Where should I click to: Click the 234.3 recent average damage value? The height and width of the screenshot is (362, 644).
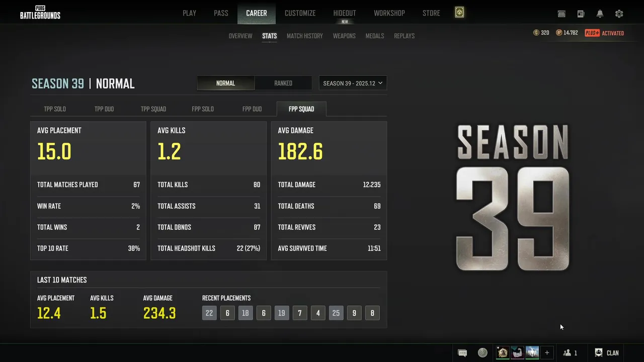(x=159, y=313)
